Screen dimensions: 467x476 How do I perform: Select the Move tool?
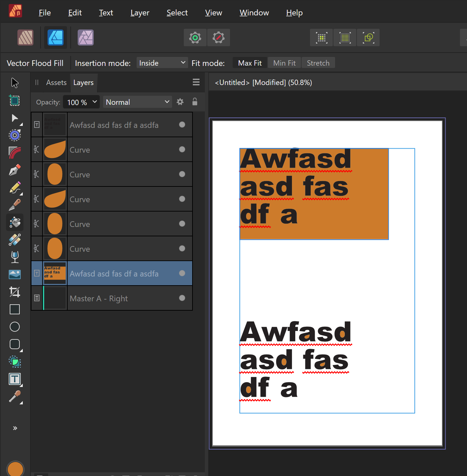(x=15, y=82)
